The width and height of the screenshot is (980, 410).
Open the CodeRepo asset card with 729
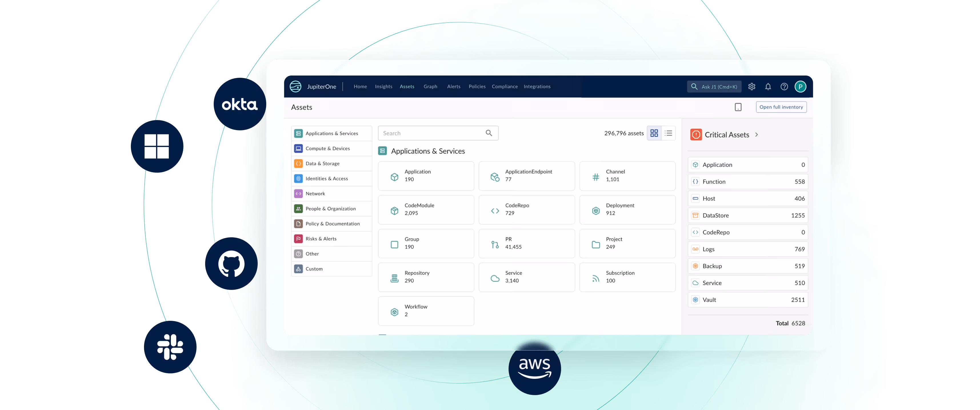[x=527, y=210]
